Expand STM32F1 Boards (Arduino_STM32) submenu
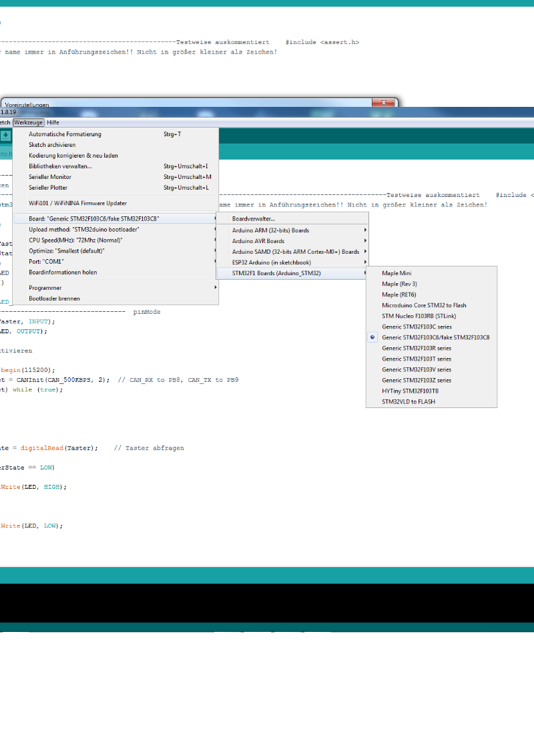Screen dimensions: 534x756 [292, 273]
